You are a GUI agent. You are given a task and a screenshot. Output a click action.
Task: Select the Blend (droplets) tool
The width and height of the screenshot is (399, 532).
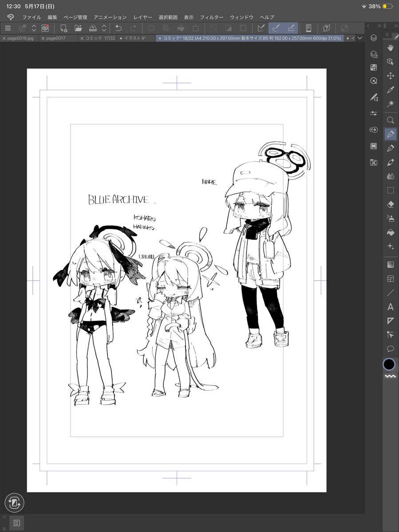tap(391, 176)
